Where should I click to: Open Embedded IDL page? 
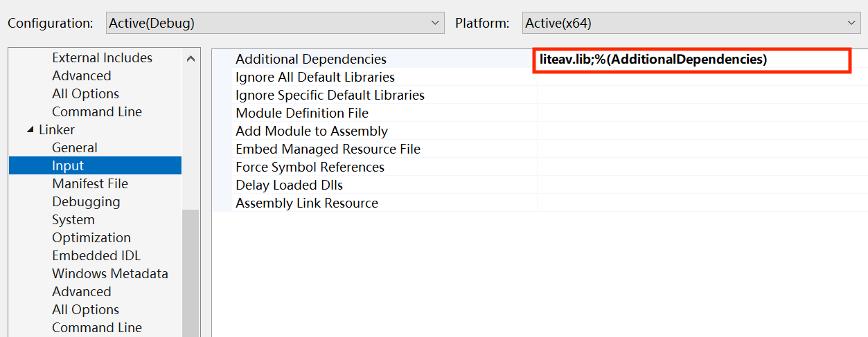click(96, 255)
